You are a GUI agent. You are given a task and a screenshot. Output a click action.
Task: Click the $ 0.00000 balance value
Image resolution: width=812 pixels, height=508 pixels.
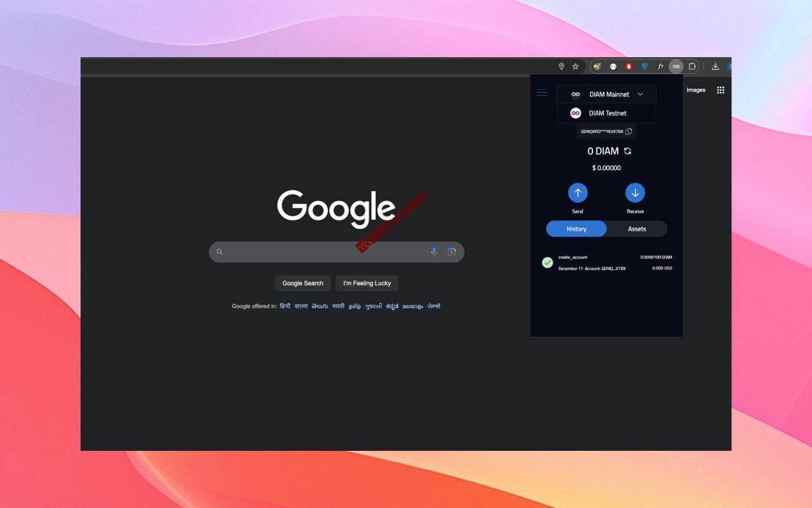point(606,168)
